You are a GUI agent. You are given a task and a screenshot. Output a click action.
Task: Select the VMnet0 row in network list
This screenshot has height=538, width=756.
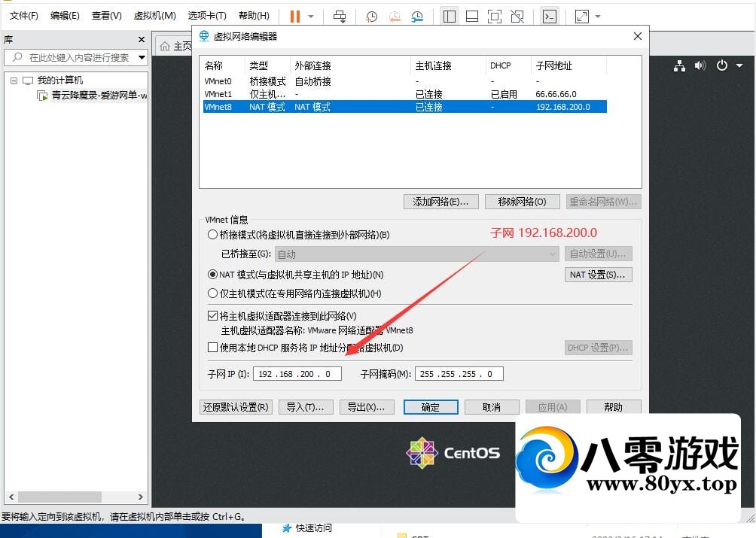pos(404,81)
